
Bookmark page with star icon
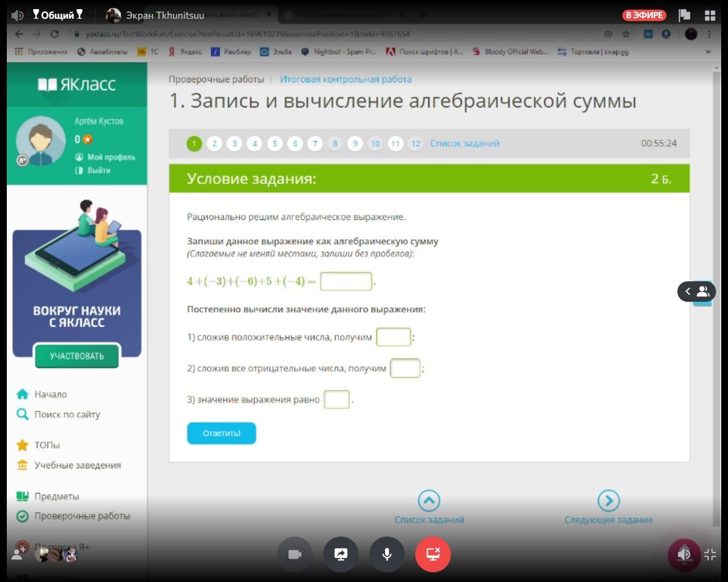point(626,34)
